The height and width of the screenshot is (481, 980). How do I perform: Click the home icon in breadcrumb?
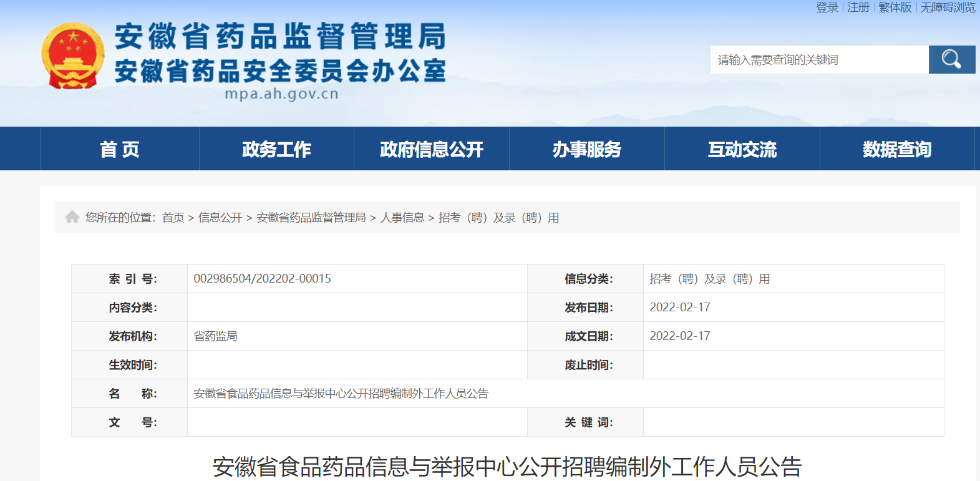72,216
